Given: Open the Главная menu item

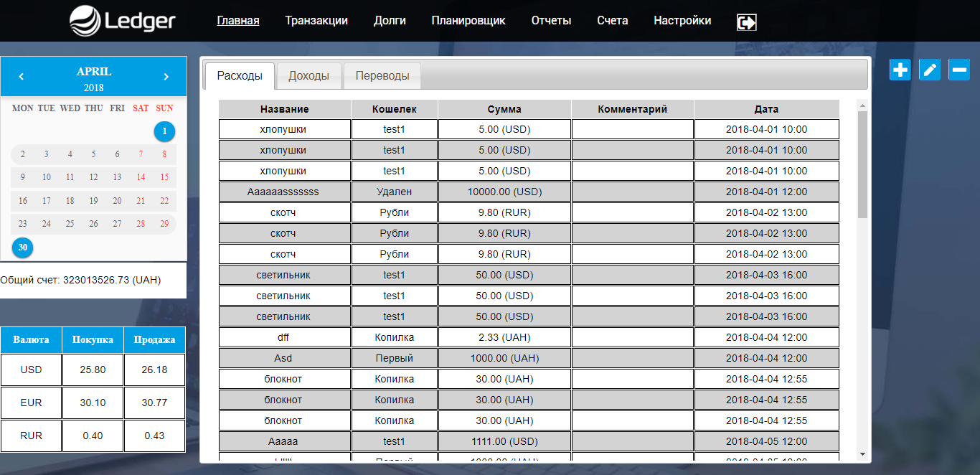Looking at the screenshot, I should (x=238, y=21).
